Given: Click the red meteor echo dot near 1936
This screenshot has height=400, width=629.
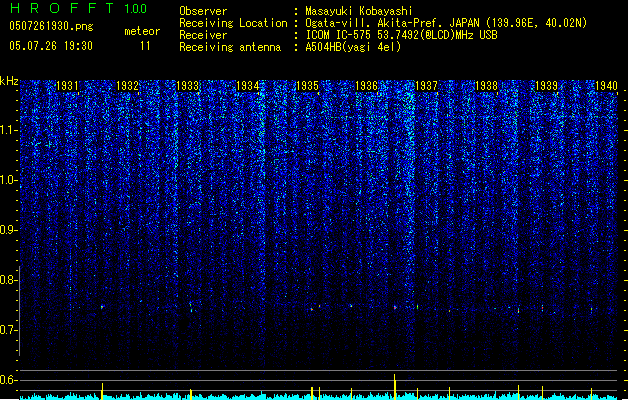Looking at the screenshot, I should coord(395,308).
